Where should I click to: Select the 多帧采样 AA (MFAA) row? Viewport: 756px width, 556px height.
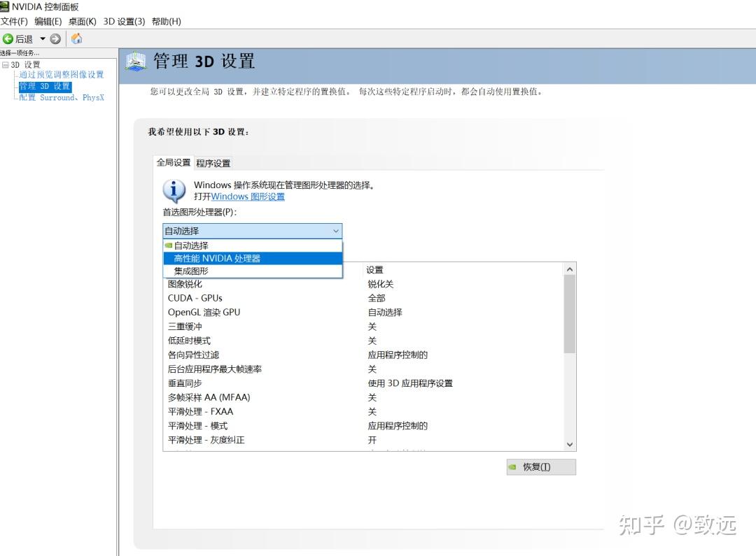coord(363,397)
